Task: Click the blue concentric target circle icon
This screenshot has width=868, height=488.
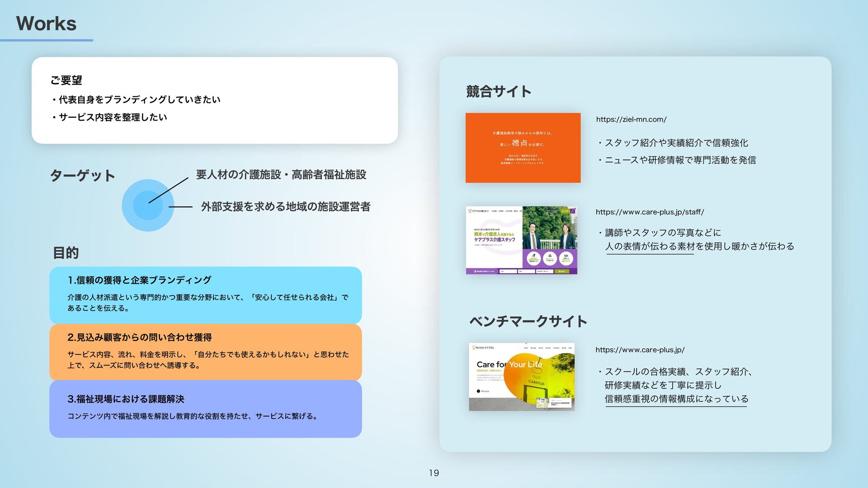Action: click(147, 206)
